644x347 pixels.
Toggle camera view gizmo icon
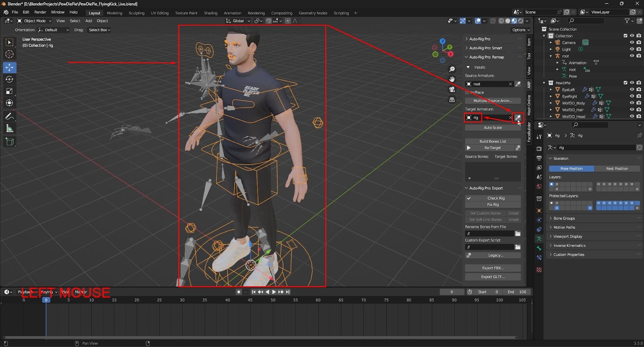(x=452, y=89)
